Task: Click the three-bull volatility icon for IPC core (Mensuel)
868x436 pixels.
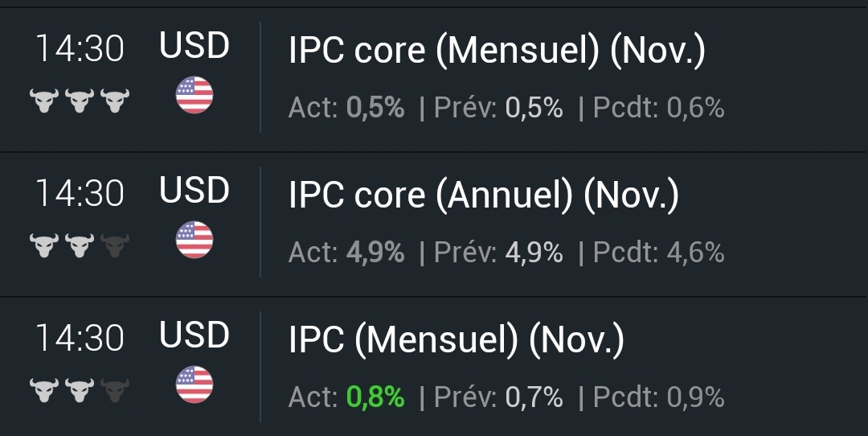Action: (80, 101)
